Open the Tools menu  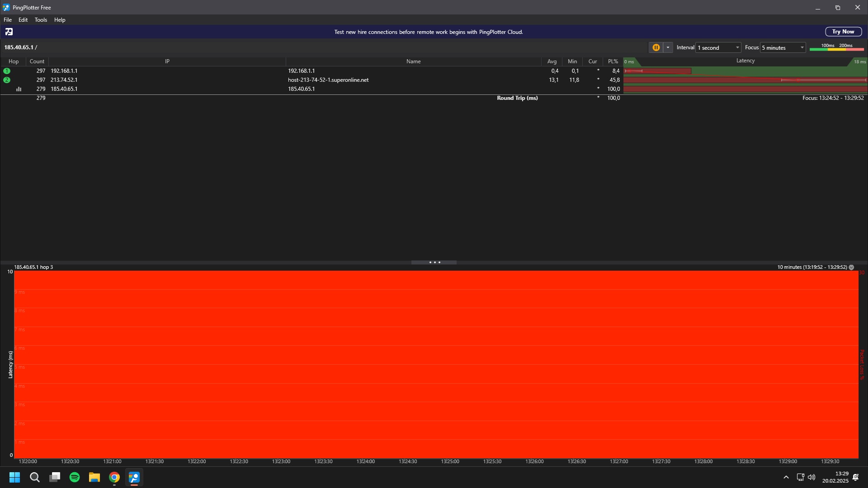(x=41, y=20)
